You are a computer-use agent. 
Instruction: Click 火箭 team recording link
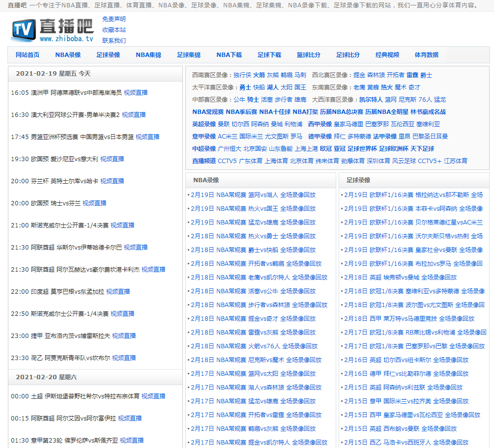pyautogui.click(x=259, y=75)
